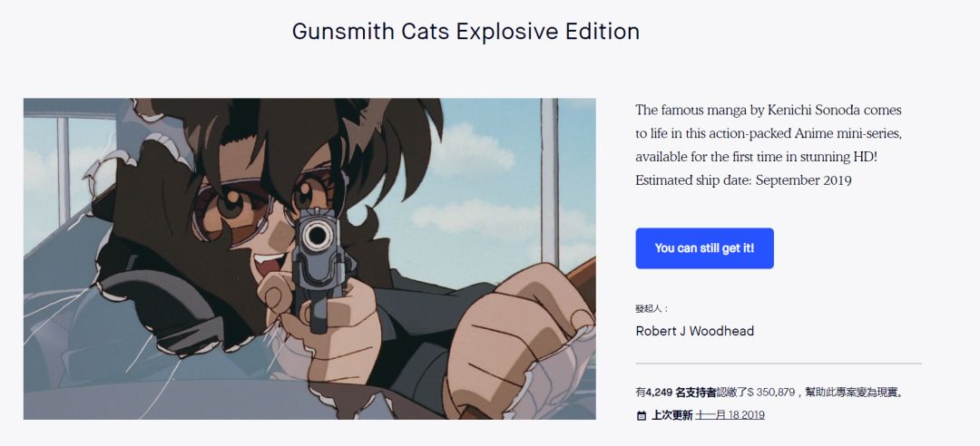Click the calendar icon beside 上次更新
Viewport: 980px width, 446px height.
642,415
